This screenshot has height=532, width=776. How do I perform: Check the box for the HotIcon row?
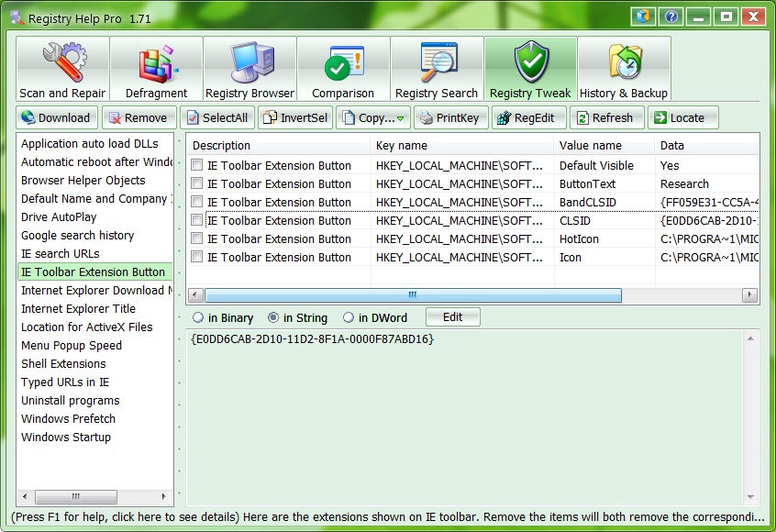click(197, 238)
